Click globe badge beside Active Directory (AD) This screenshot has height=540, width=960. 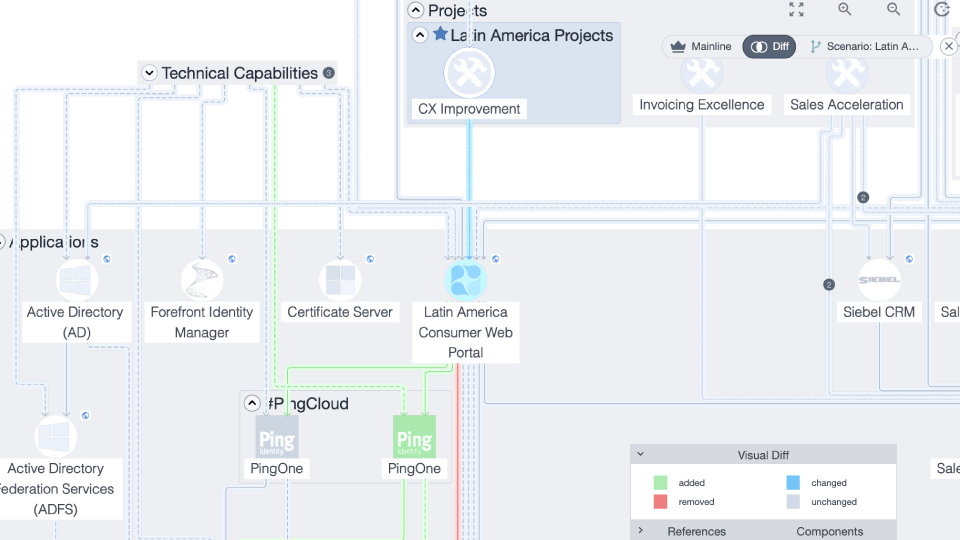(107, 259)
